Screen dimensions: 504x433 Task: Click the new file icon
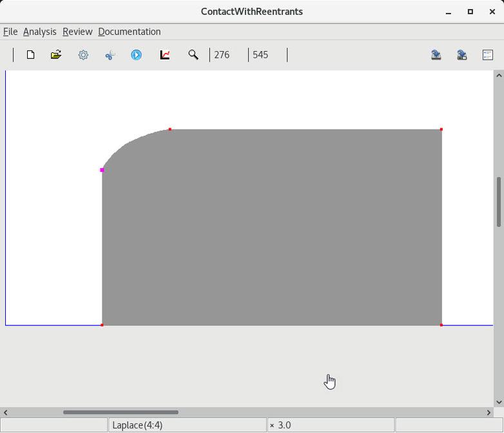[30, 55]
